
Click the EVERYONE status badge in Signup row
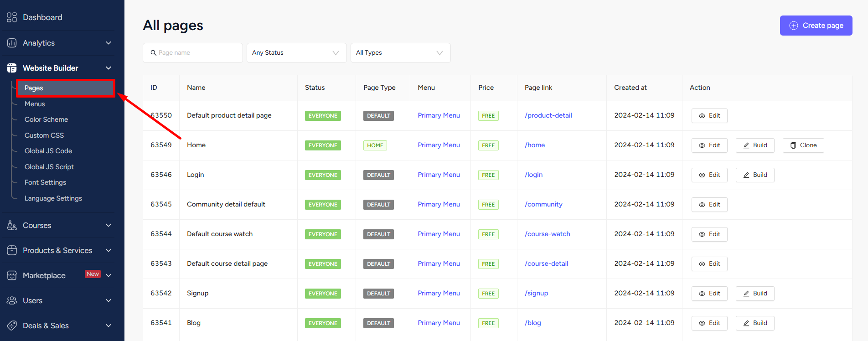[323, 294]
